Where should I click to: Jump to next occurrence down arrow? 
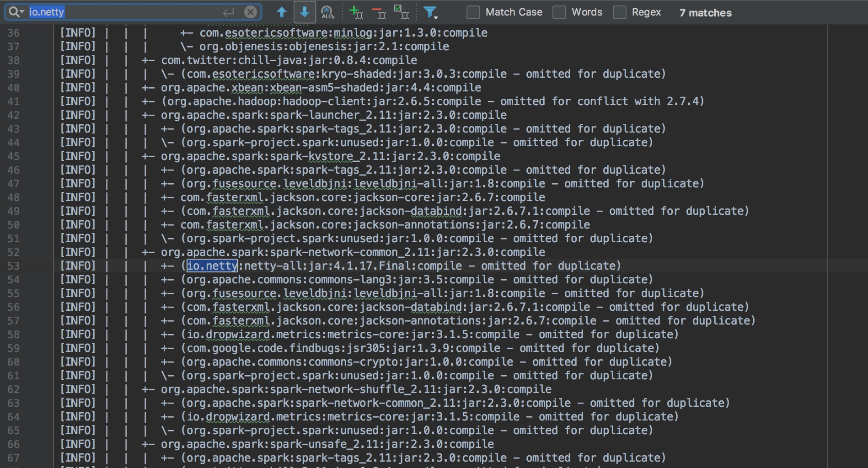coord(305,12)
